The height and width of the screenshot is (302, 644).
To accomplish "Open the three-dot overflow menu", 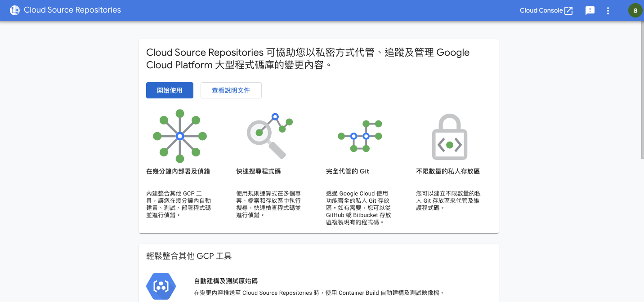I will (608, 10).
